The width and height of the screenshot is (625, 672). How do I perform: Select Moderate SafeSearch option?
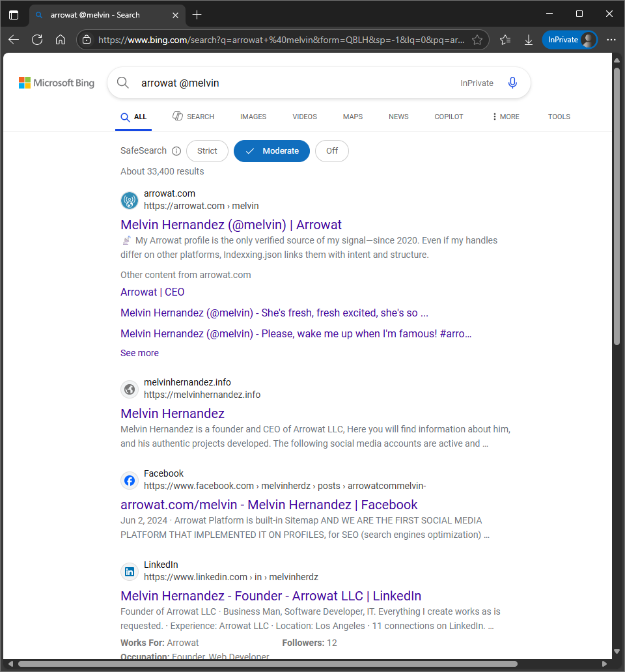coord(271,151)
